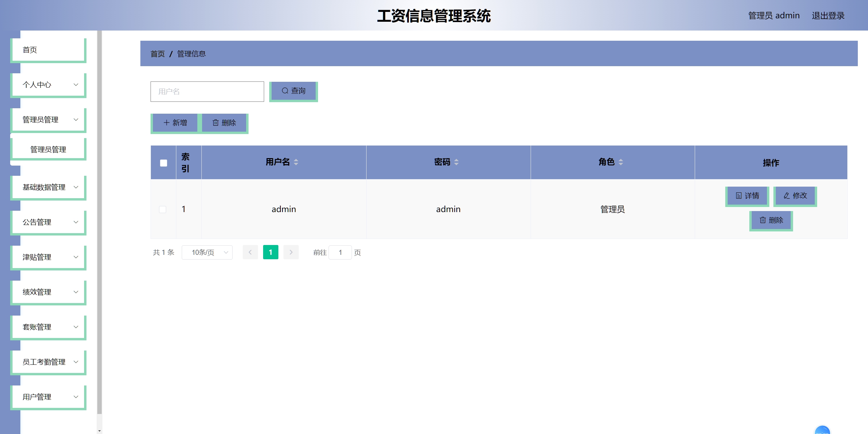This screenshot has width=868, height=434.
Task: Focus the 用户名 search input field
Action: click(207, 92)
